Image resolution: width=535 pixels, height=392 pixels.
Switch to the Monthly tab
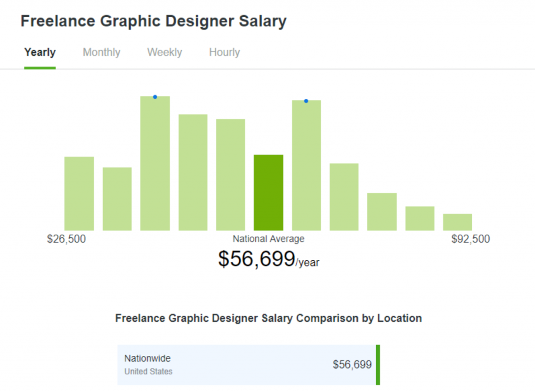point(101,52)
